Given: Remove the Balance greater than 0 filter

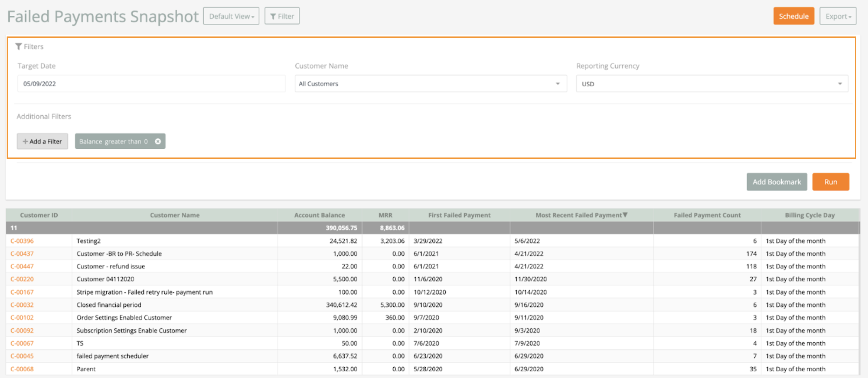Looking at the screenshot, I should pyautogui.click(x=158, y=141).
